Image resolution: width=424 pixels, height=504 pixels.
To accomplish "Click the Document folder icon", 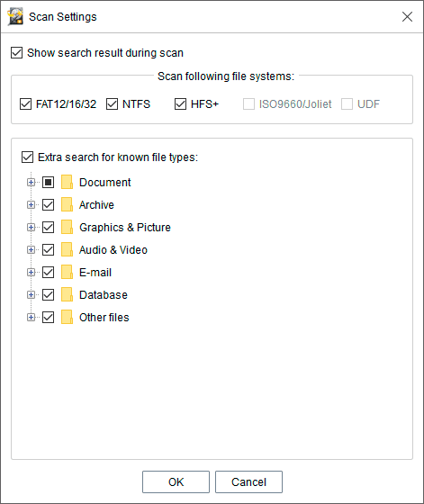I will (x=67, y=182).
